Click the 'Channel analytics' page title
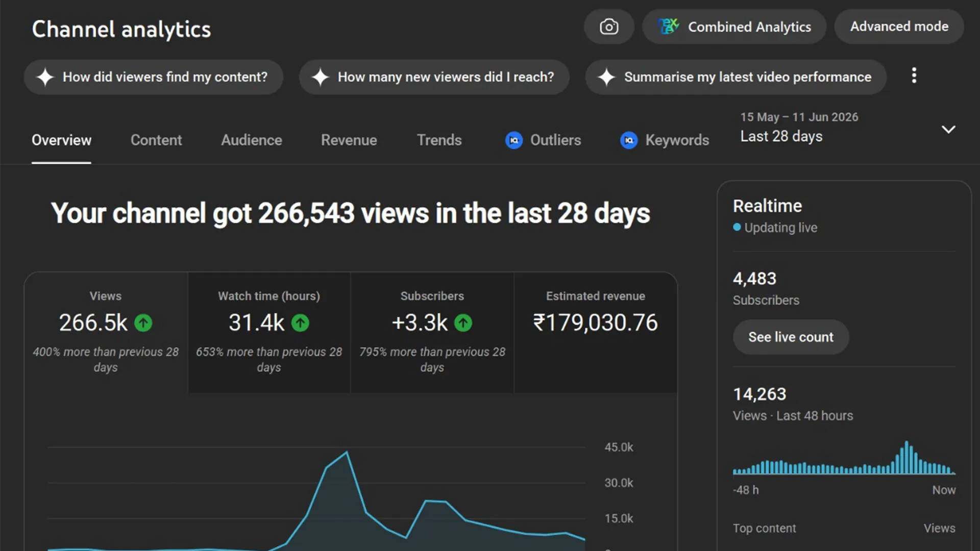 pyautogui.click(x=121, y=29)
